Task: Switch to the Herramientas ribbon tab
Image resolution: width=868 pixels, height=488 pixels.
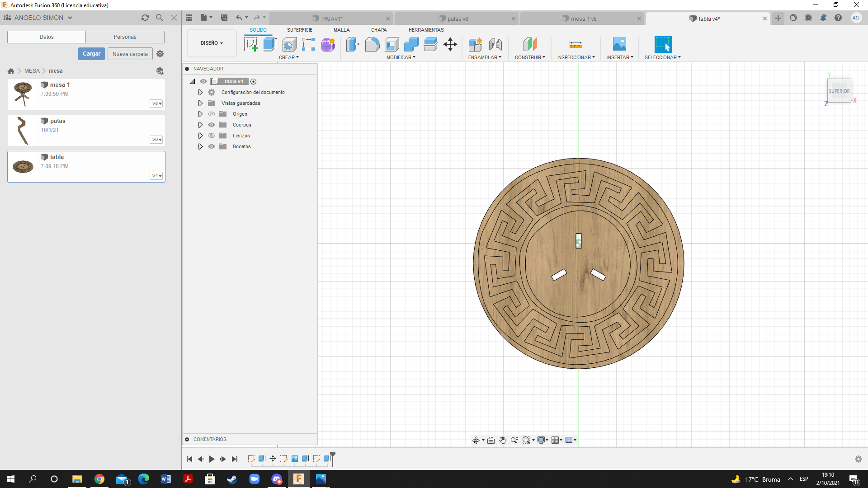Action: point(426,30)
